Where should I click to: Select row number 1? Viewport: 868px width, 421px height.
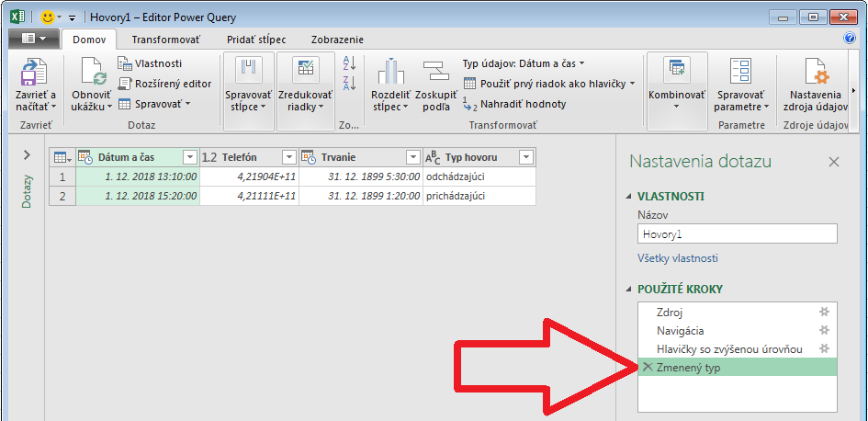click(x=62, y=177)
